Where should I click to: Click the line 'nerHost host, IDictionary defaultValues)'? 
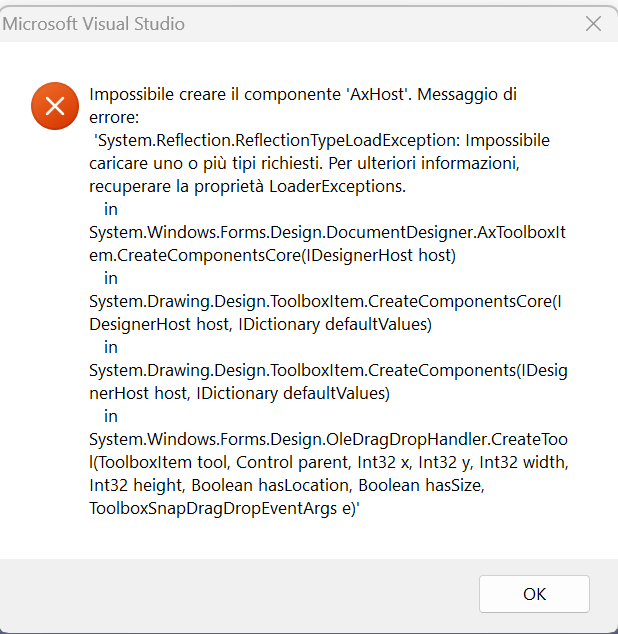(239, 393)
